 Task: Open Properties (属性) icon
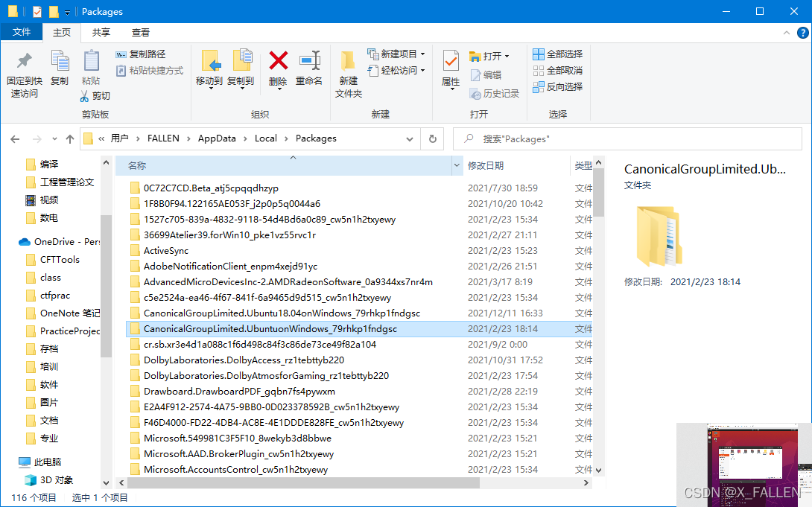pyautogui.click(x=451, y=62)
